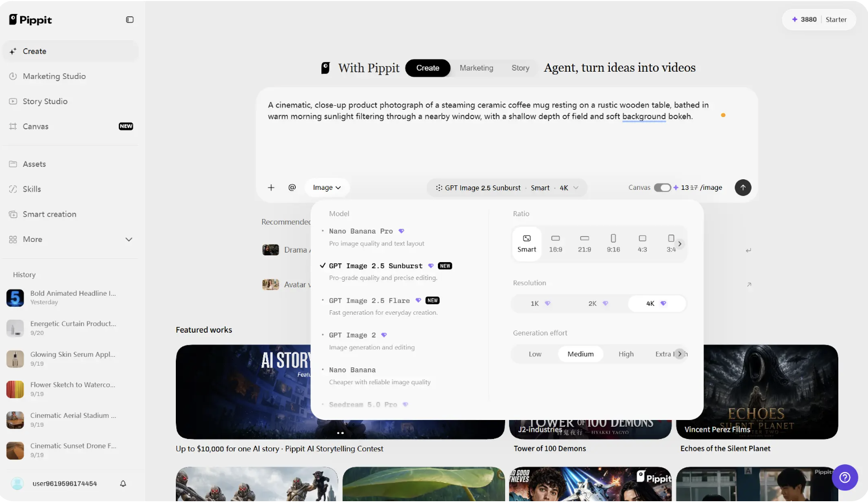Choose 1K resolution
The image size is (868, 504).
pyautogui.click(x=540, y=304)
